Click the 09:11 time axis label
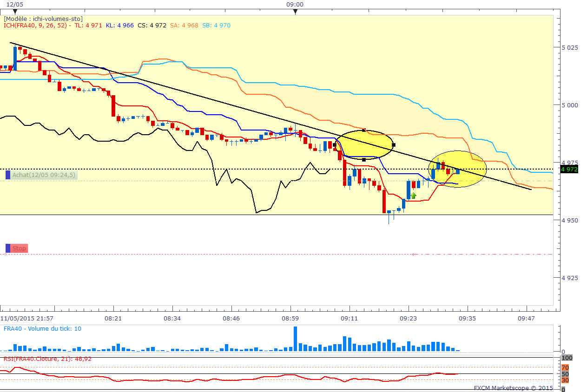The image size is (587, 392). coord(349,318)
